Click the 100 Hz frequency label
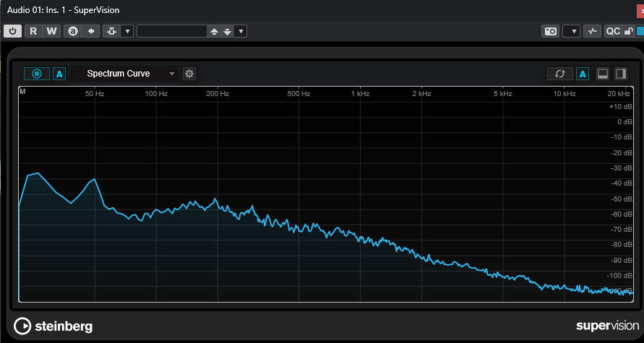This screenshot has height=343, width=644. (156, 94)
